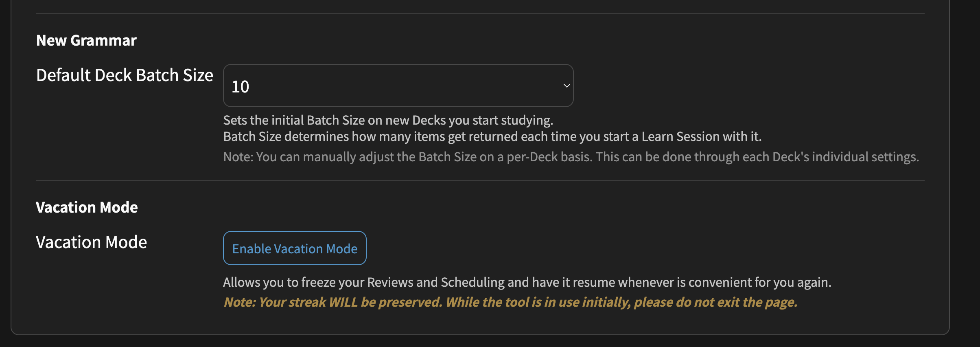The image size is (980, 347).
Task: Click the New Grammar section heading
Action: pos(86,40)
